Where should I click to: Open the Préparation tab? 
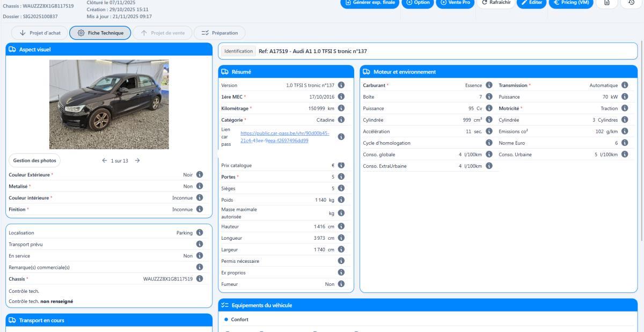coord(219,33)
